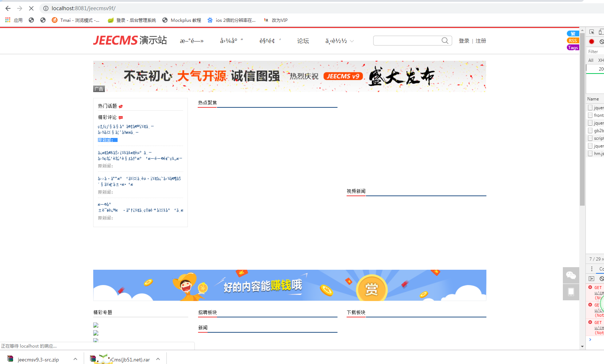Image resolution: width=604 pixels, height=364 pixels.
Task: Select the script request in Network list
Action: [x=596, y=138]
